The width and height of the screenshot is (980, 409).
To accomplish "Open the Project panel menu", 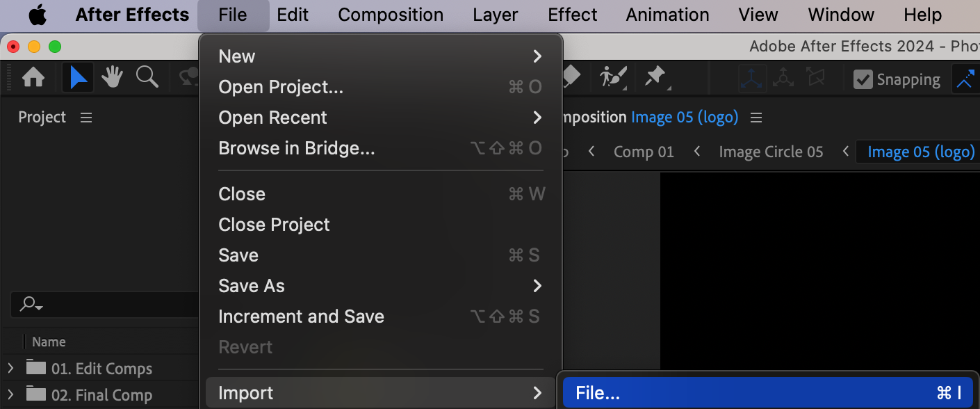I will click(x=86, y=118).
